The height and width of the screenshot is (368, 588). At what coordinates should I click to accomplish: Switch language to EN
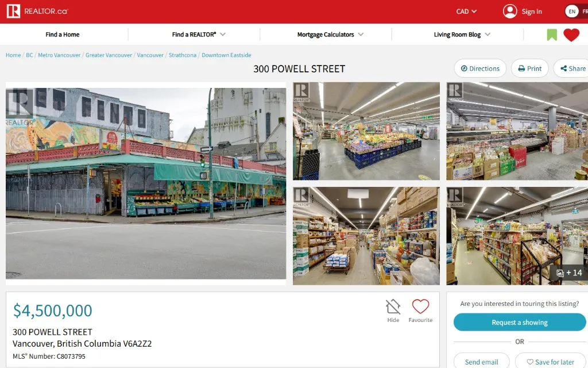(571, 11)
